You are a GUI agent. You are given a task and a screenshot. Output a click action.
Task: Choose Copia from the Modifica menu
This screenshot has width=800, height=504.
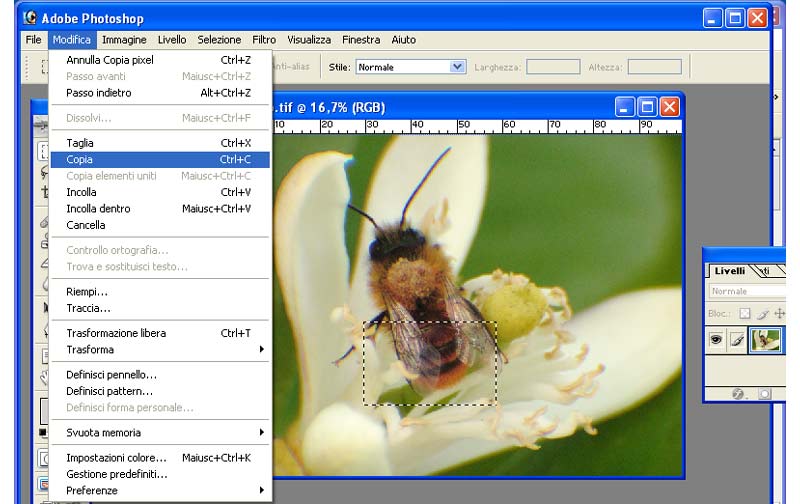80,160
